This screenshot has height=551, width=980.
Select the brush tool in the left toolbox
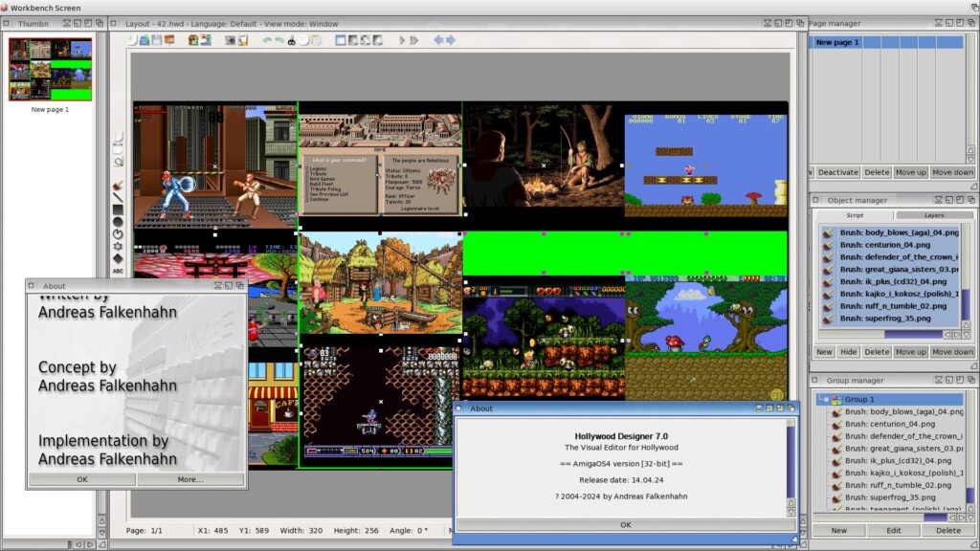click(118, 186)
